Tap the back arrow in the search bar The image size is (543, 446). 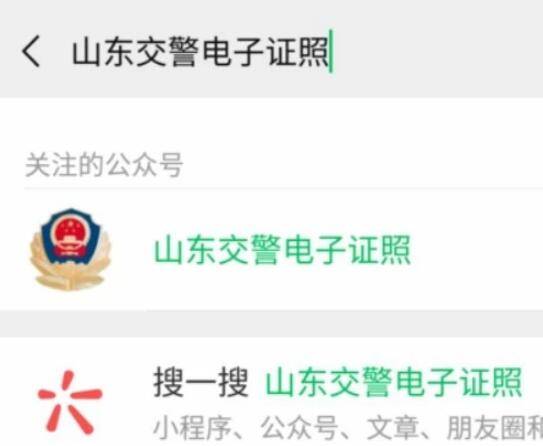pyautogui.click(x=31, y=51)
